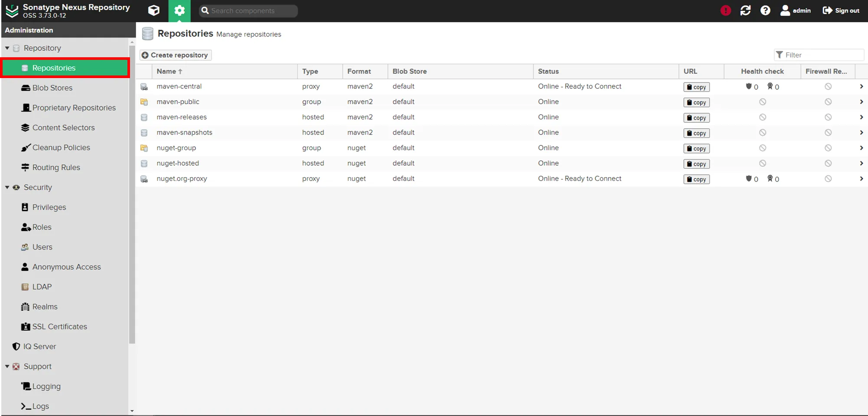Copy the maven-snapshots URL
Screen dimensions: 868x416
point(696,133)
